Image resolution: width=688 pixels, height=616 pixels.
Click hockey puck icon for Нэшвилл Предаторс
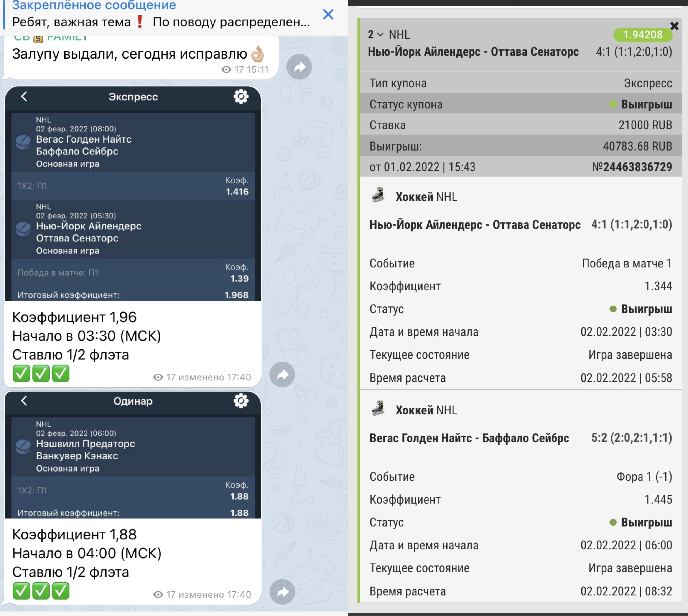click(23, 447)
